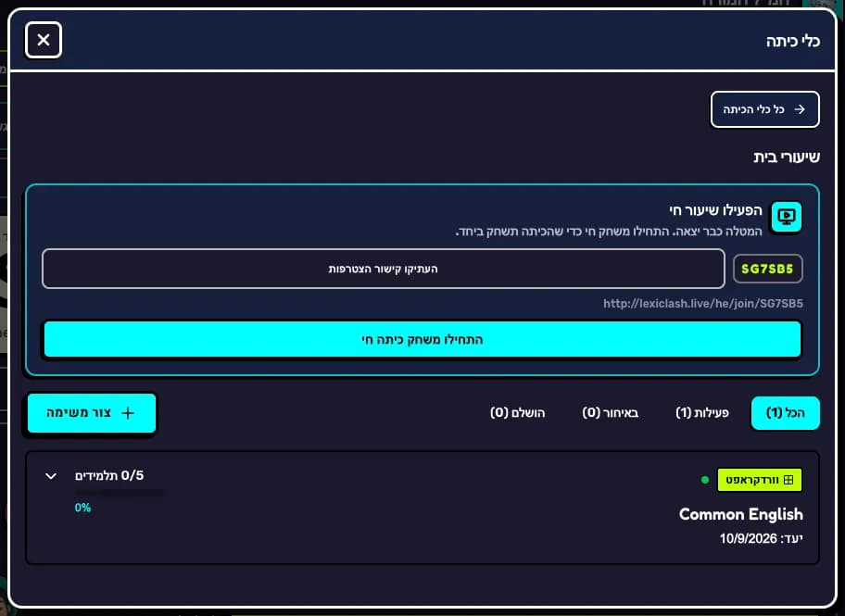This screenshot has height=616, width=845.
Task: Click the Common English assignment title
Action: click(741, 514)
